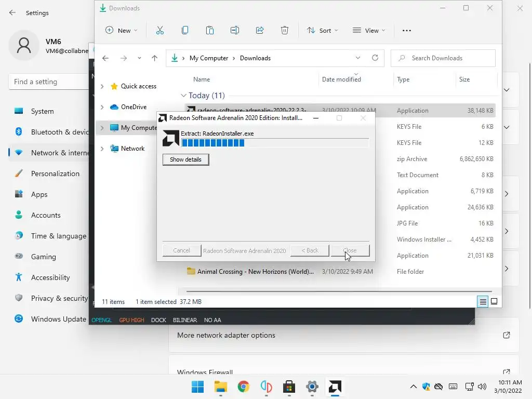
Task: Click the Cut scissors icon in Downloads toolbar
Action: coord(160,31)
